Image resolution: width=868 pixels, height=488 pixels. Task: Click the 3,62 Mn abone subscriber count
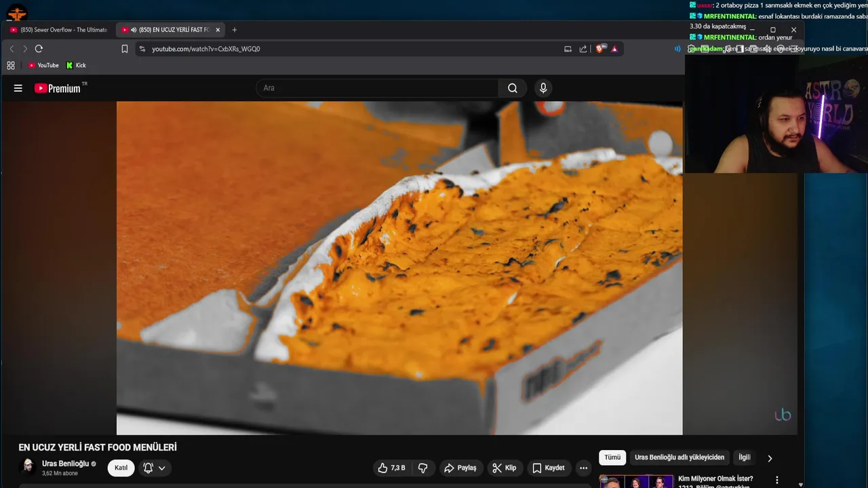tap(60, 473)
